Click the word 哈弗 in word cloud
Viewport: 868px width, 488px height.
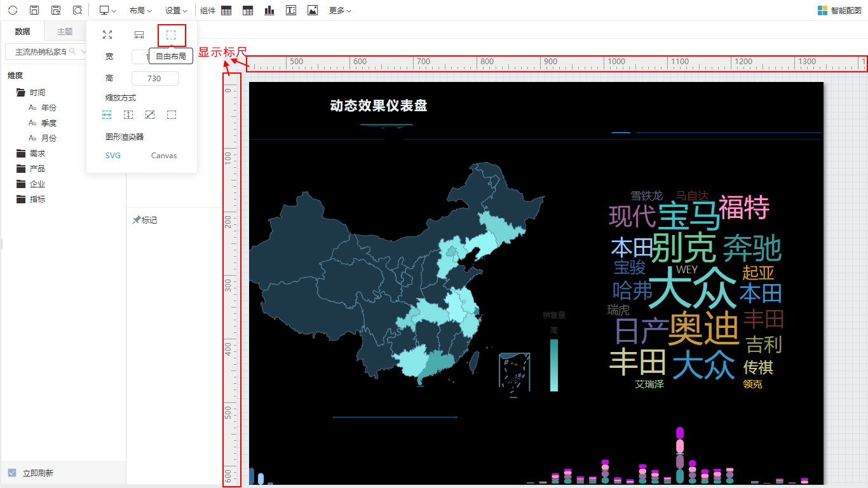click(x=633, y=291)
